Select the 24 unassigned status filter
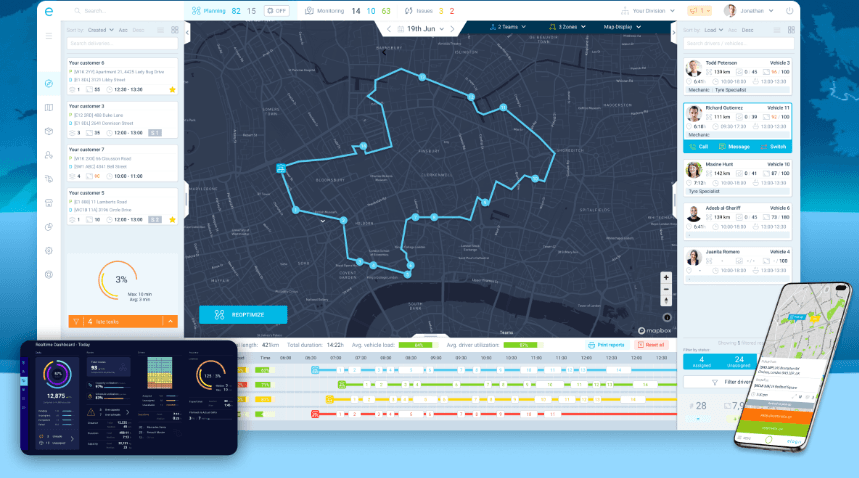 [x=738, y=362]
